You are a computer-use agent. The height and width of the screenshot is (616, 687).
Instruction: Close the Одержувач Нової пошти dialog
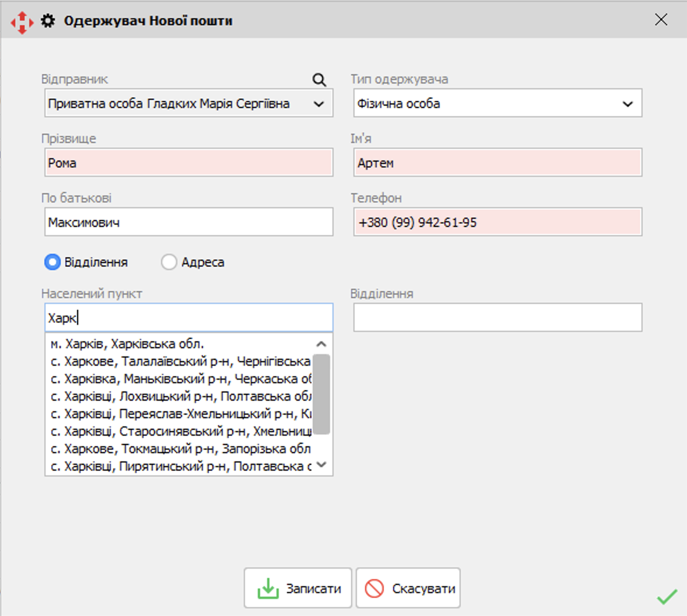(x=661, y=20)
